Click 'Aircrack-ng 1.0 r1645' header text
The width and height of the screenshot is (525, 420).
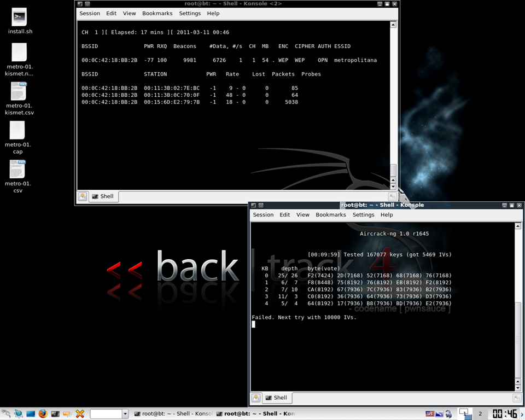click(x=394, y=234)
